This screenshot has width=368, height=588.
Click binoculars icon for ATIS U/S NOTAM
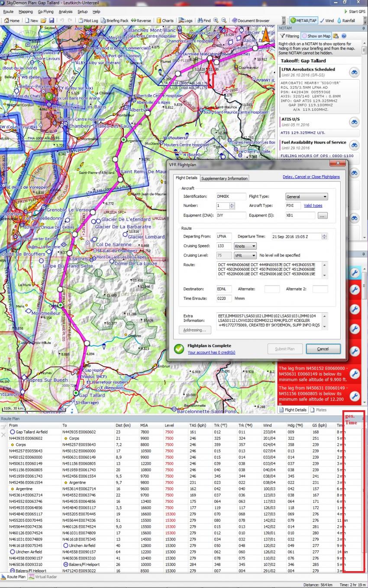[x=354, y=122]
